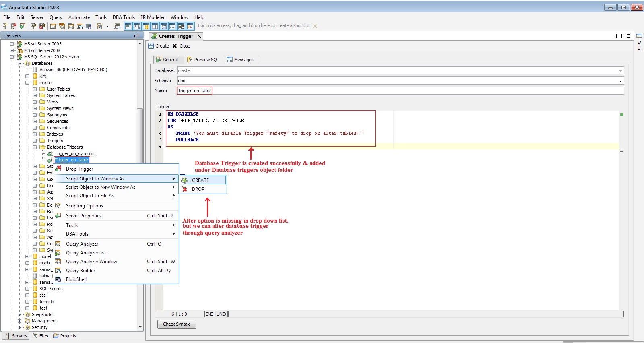Choose Scripting Options from context menu
The height and width of the screenshot is (343, 644).
pos(117,206)
